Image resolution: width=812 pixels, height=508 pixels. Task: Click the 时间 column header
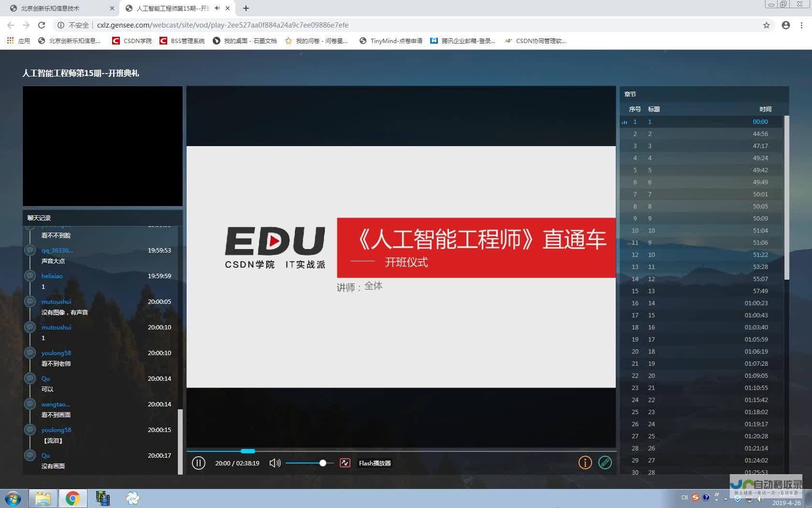(765, 109)
